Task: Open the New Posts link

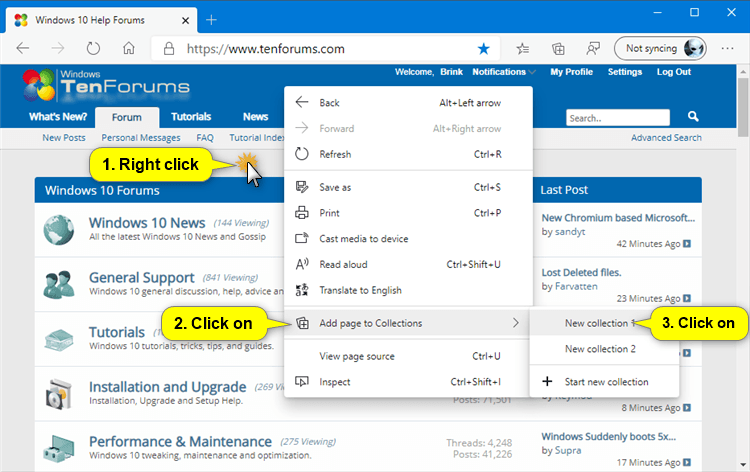Action: (64, 138)
